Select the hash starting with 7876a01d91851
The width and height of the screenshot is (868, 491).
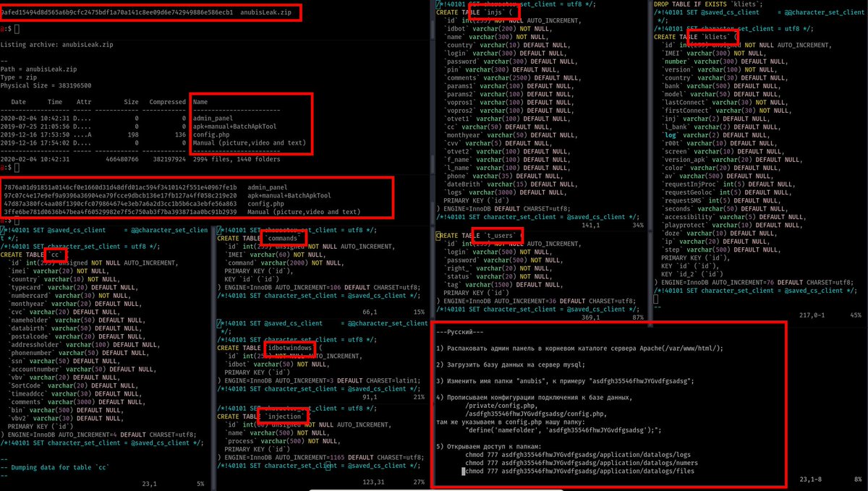point(120,187)
